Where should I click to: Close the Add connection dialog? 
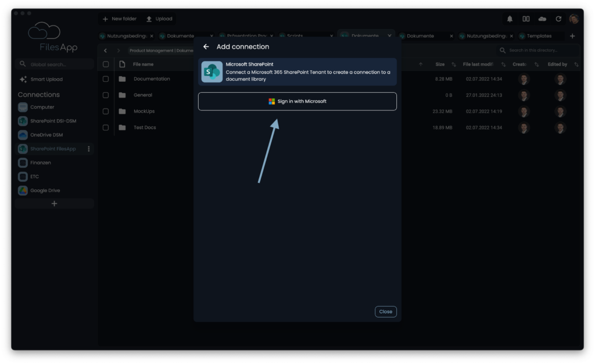point(386,312)
